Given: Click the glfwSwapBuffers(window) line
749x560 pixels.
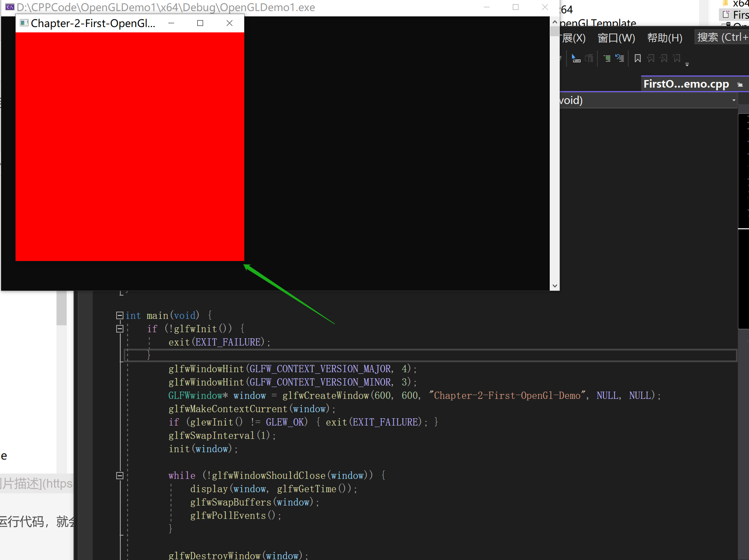Looking at the screenshot, I should [x=255, y=502].
